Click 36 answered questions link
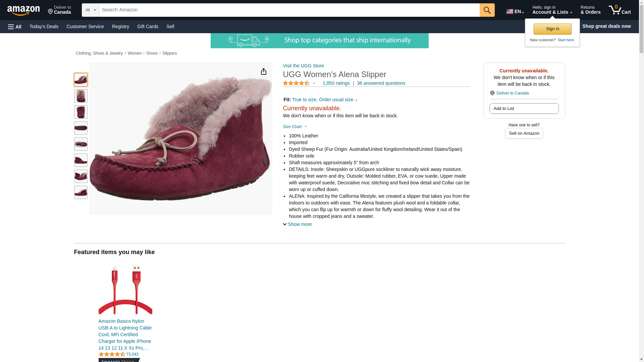644x362 pixels. (381, 83)
